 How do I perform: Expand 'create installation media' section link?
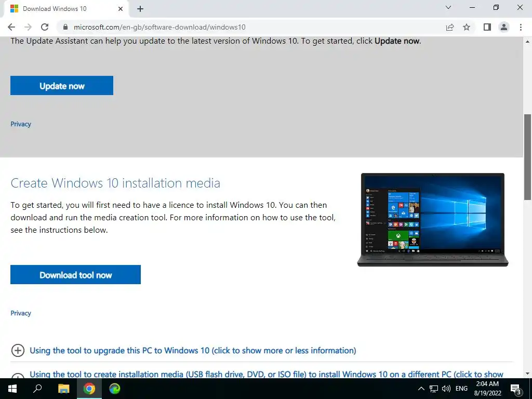click(267, 374)
